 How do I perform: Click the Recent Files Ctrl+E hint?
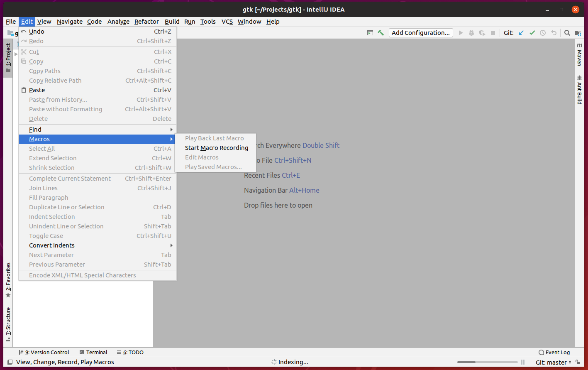272,175
